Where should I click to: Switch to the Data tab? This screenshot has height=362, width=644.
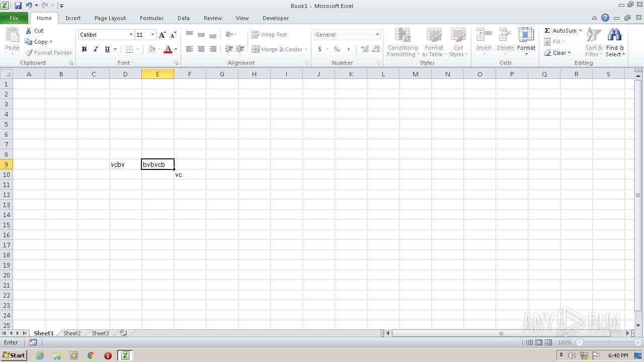pos(184,18)
